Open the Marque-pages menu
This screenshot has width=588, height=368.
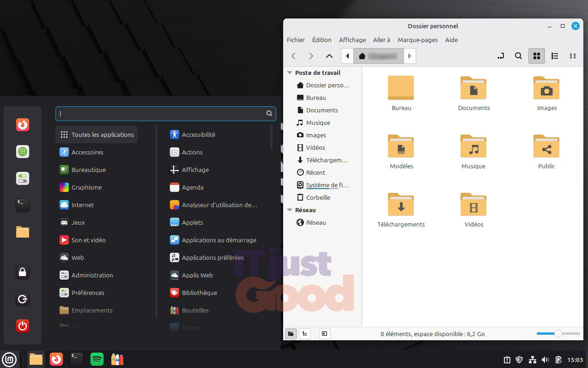417,40
